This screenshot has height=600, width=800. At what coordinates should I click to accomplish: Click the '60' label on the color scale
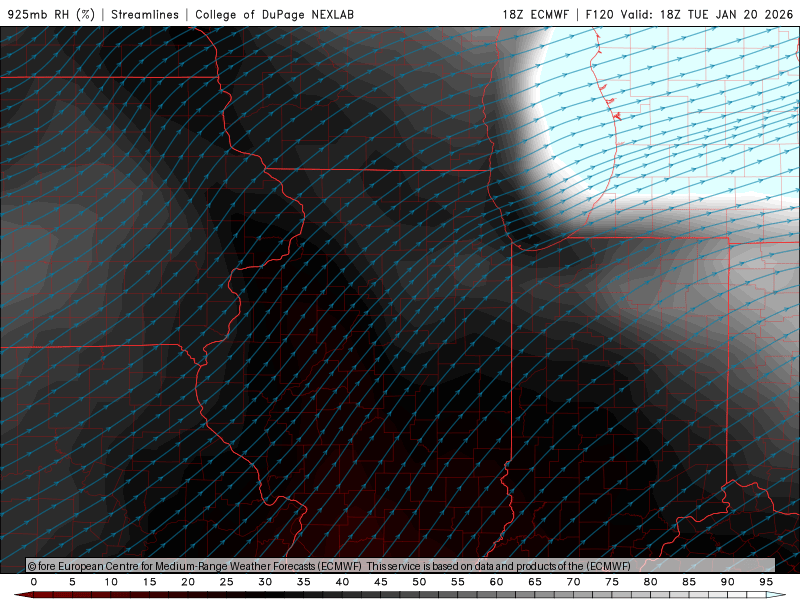(496, 582)
